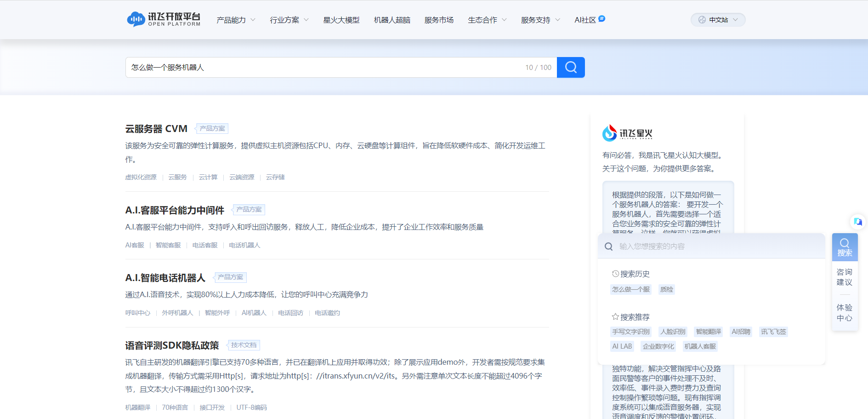The height and width of the screenshot is (419, 868).
Task: Open the 云服务器 CVM result title
Action: (x=156, y=129)
